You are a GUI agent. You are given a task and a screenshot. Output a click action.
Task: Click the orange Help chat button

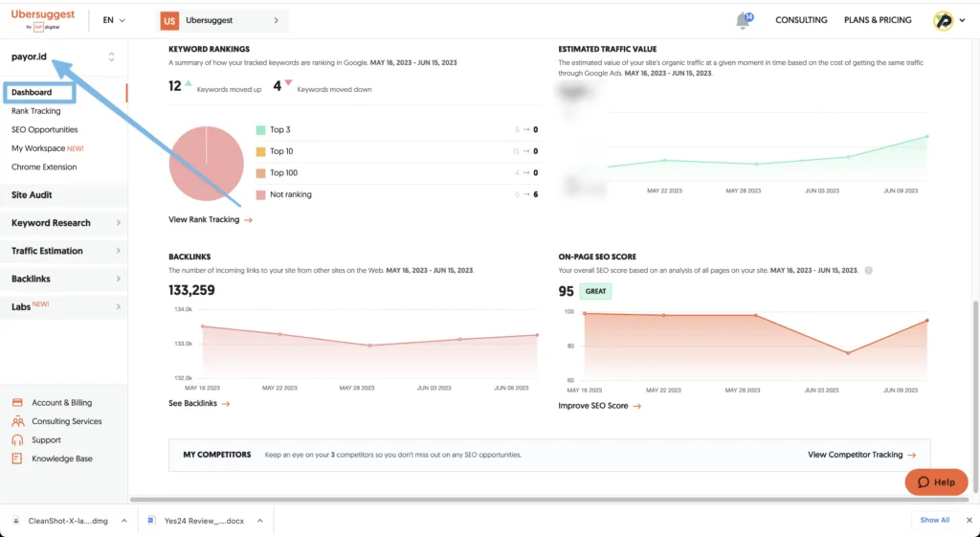[936, 482]
